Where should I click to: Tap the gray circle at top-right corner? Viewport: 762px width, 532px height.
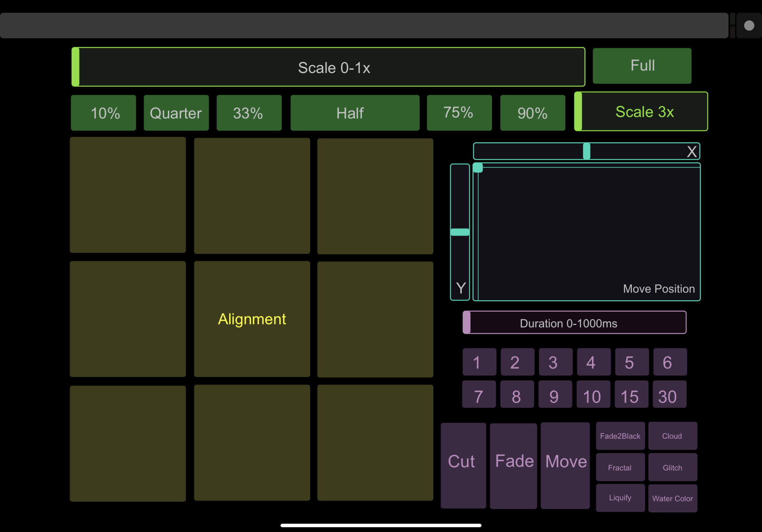pos(749,26)
